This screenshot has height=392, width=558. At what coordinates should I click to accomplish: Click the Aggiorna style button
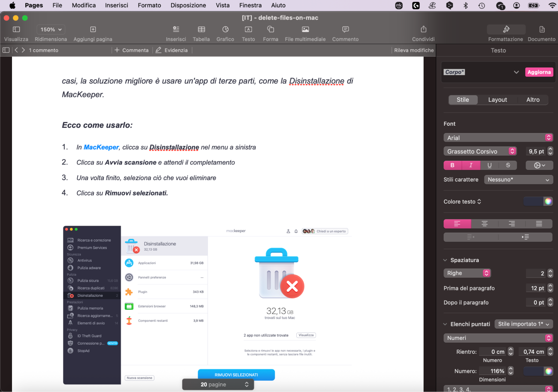pyautogui.click(x=539, y=72)
